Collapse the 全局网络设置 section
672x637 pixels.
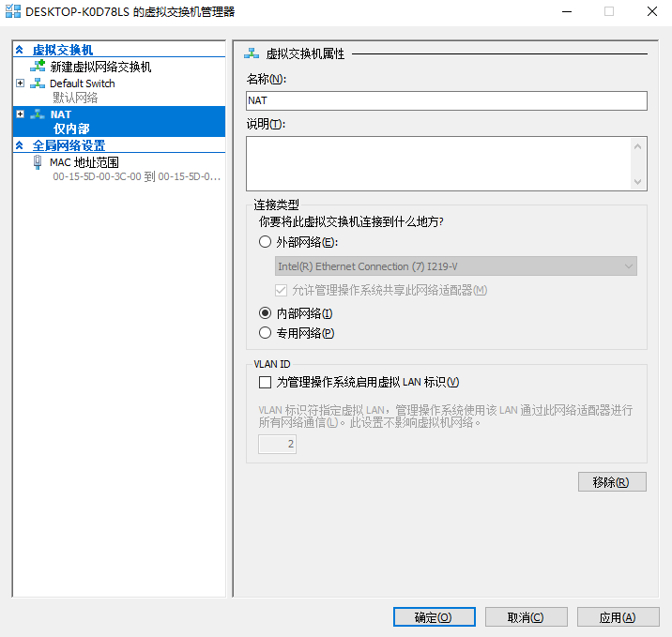coord(20,145)
